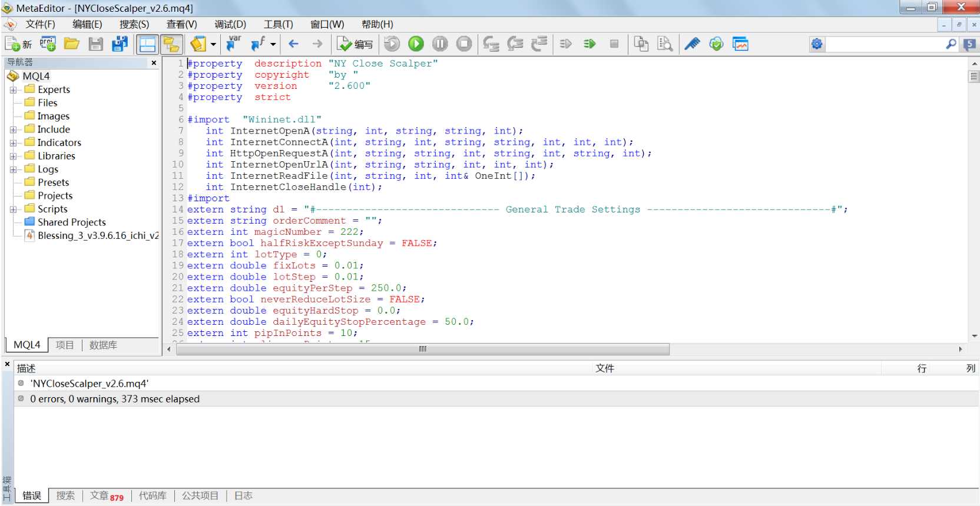Expand the Experts folder
Image resolution: width=980 pixels, height=506 pixels.
point(13,90)
